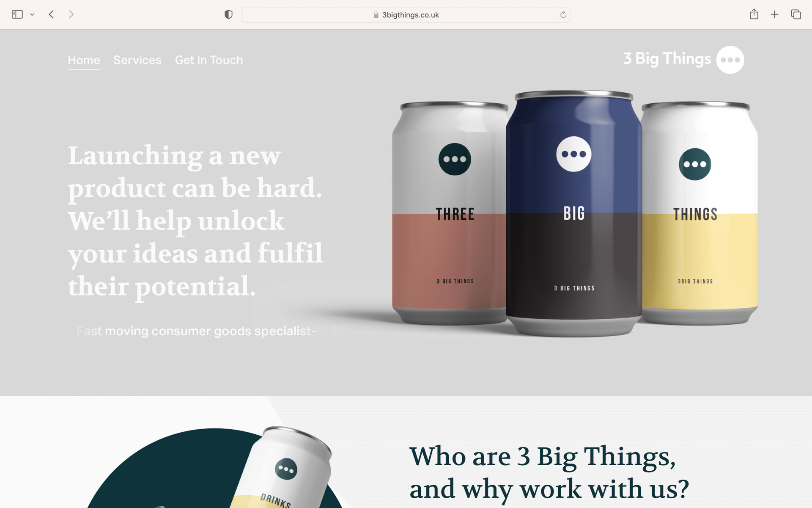Click the yellow THINGS can
Viewport: 812px width, 508px height.
(700, 213)
